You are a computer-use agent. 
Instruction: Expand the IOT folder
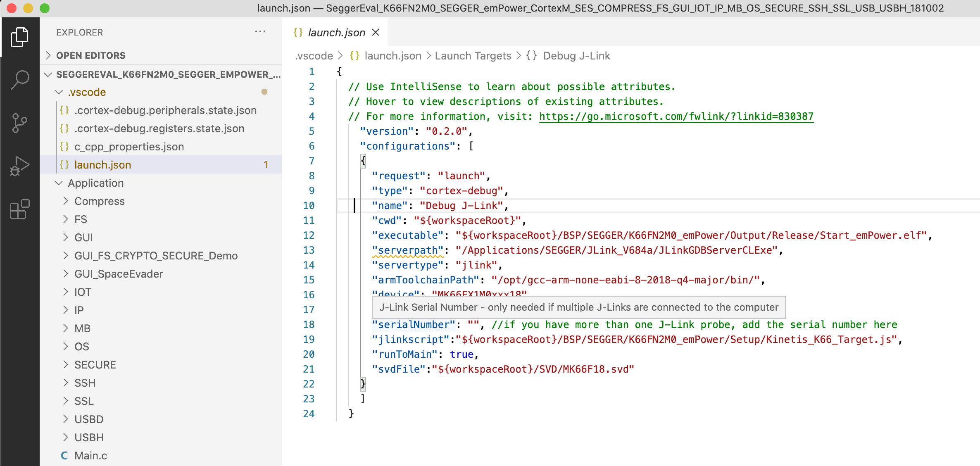point(66,292)
